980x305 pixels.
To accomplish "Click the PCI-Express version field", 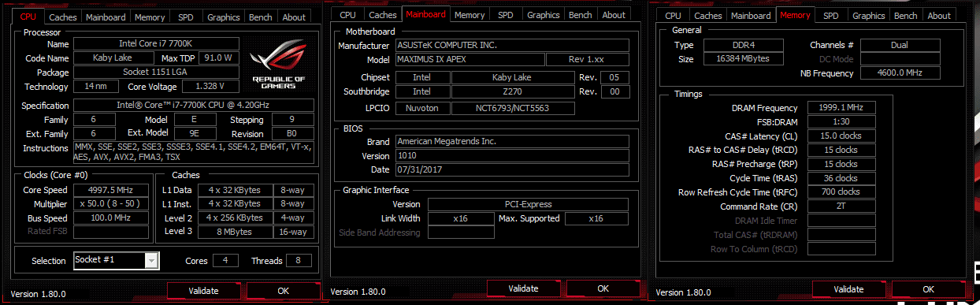I will [528, 205].
